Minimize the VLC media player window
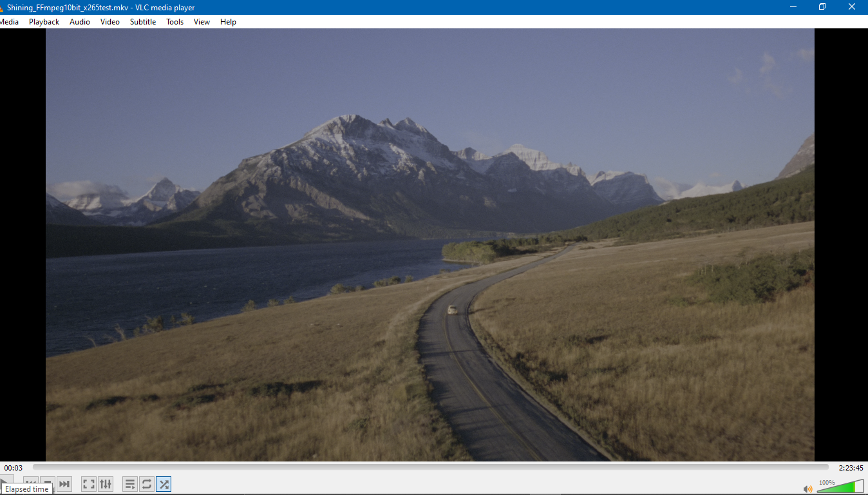This screenshot has width=868, height=495. (793, 7)
